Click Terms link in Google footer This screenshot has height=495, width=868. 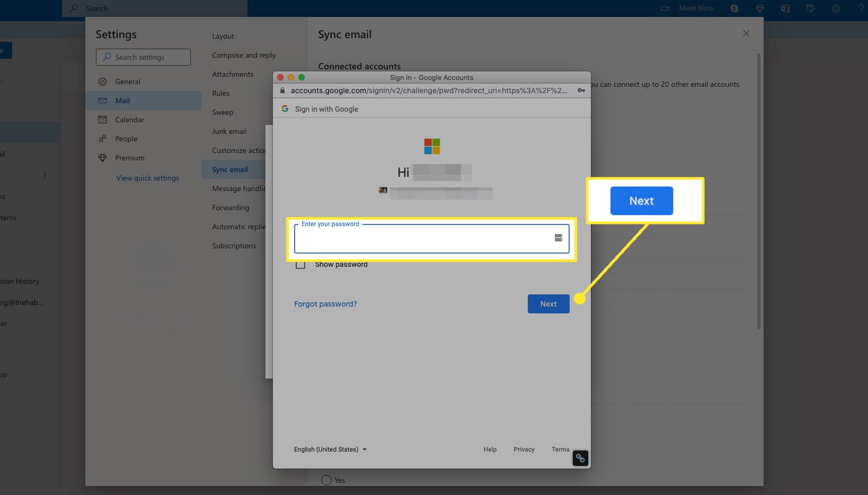click(x=560, y=449)
